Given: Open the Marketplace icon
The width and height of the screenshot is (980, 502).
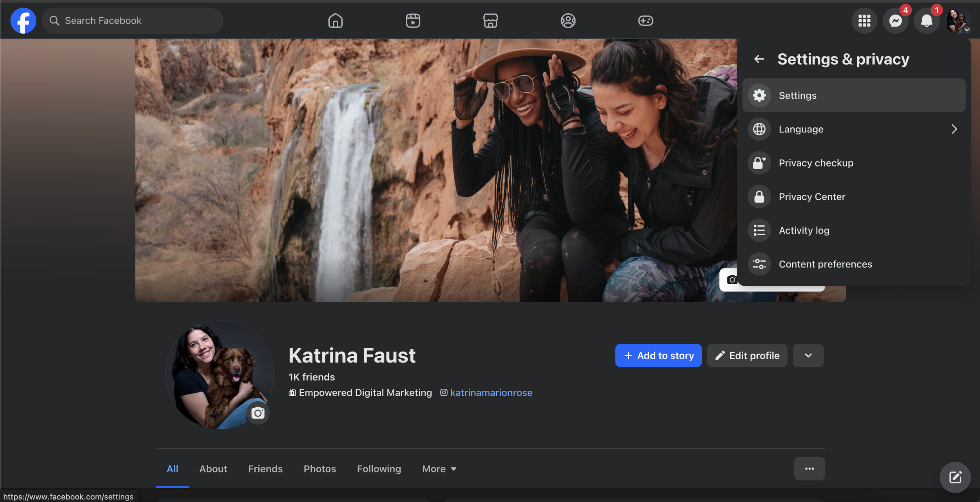Looking at the screenshot, I should coord(490,20).
